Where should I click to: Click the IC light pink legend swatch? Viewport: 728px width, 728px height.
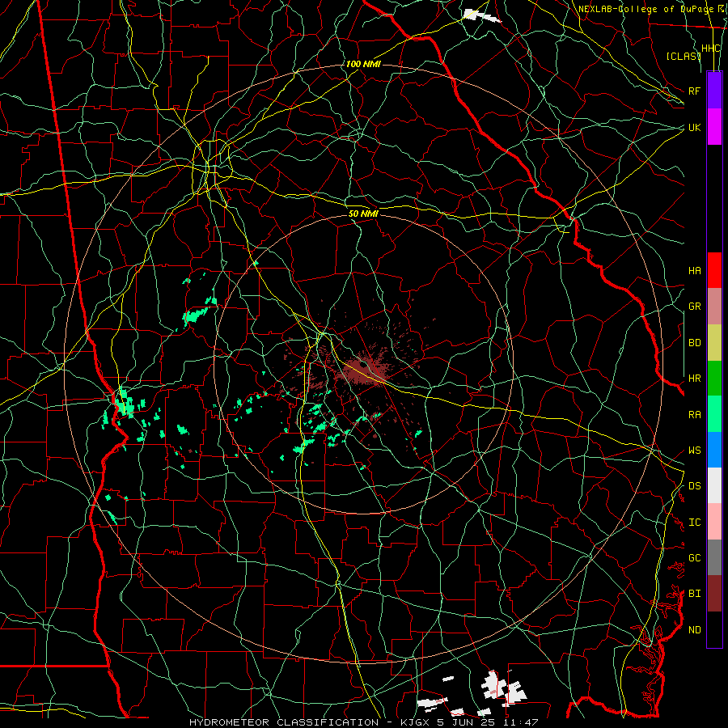[x=714, y=522]
